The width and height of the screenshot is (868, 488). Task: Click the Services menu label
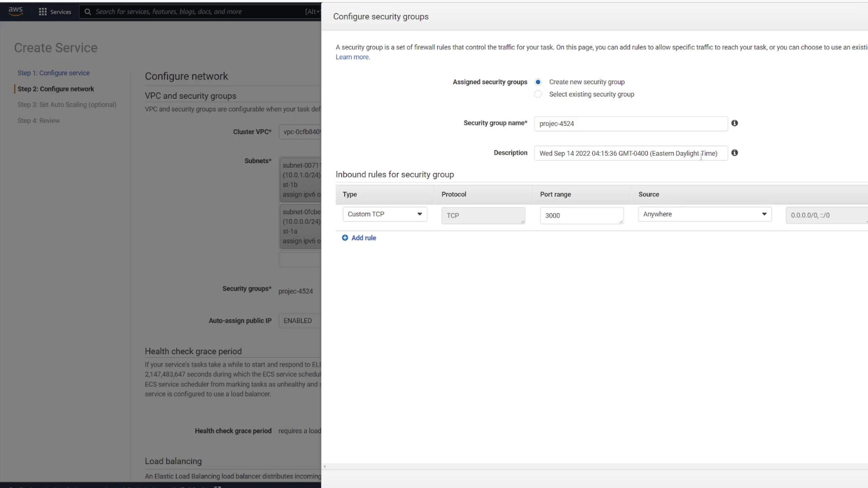point(61,12)
